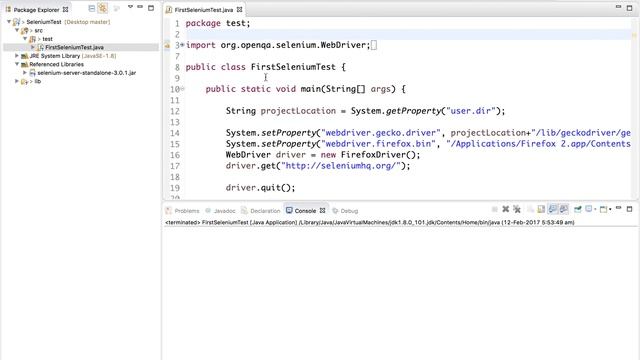
Task: Collapse main method fold on line 10
Action: click(183, 89)
